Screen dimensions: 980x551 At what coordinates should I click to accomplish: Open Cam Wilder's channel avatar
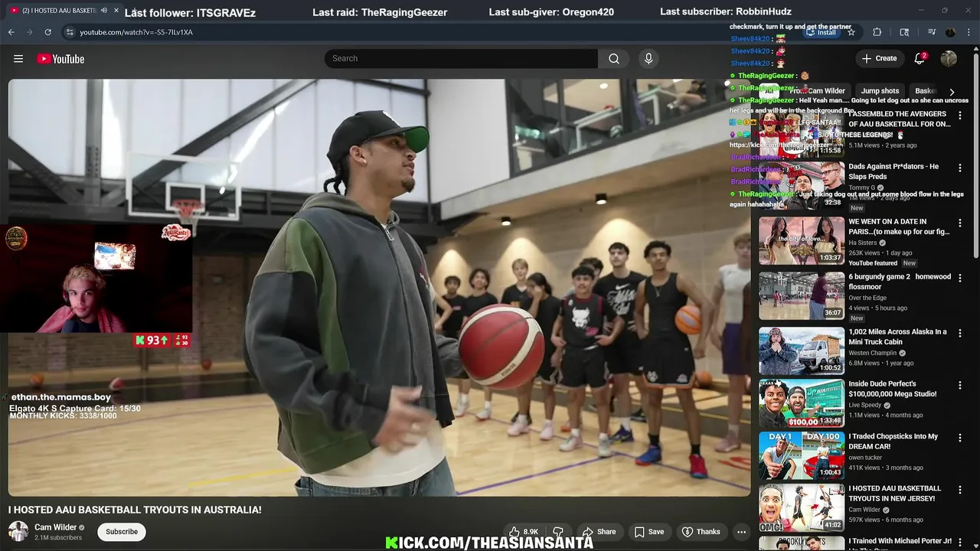coord(18,531)
